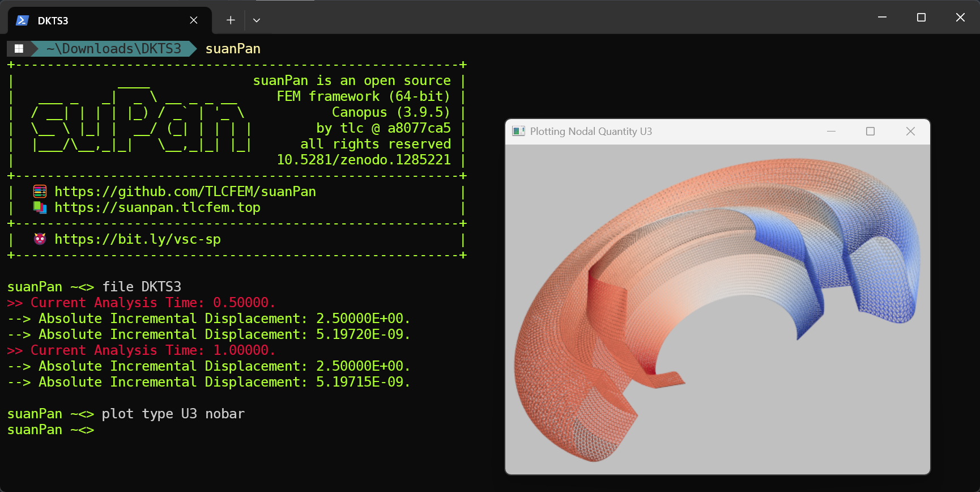The width and height of the screenshot is (980, 492).
Task: Maximize the Windows Terminal window
Action: [921, 18]
